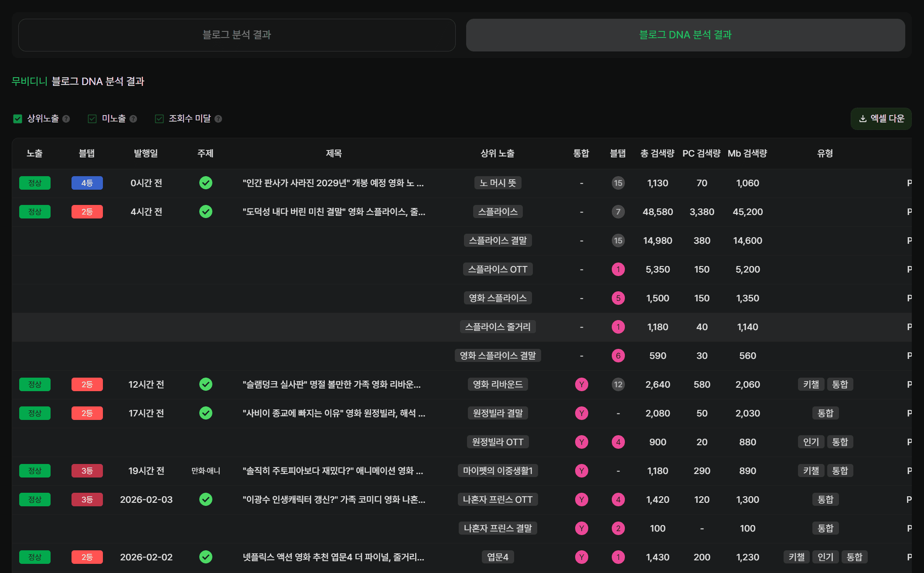
Task: Toggle the 미노출 checkbox
Action: (92, 119)
